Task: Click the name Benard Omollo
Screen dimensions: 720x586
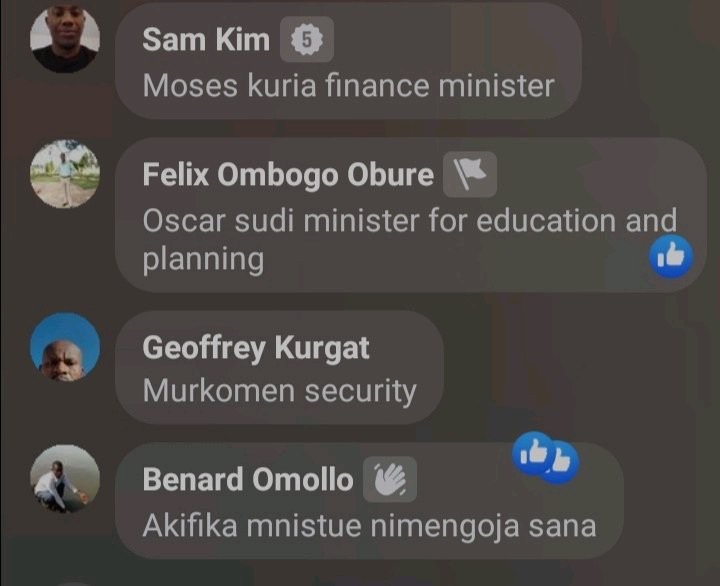Action: click(248, 480)
